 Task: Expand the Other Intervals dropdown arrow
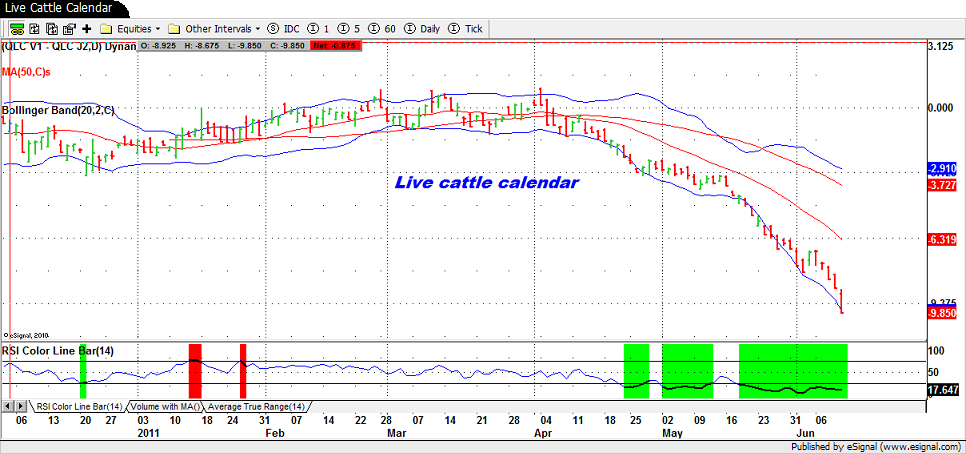pyautogui.click(x=258, y=29)
